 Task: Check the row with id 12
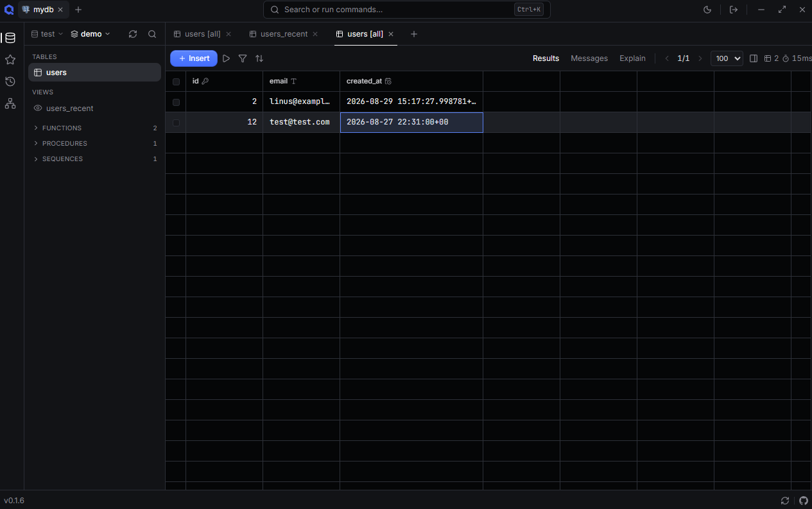[176, 123]
